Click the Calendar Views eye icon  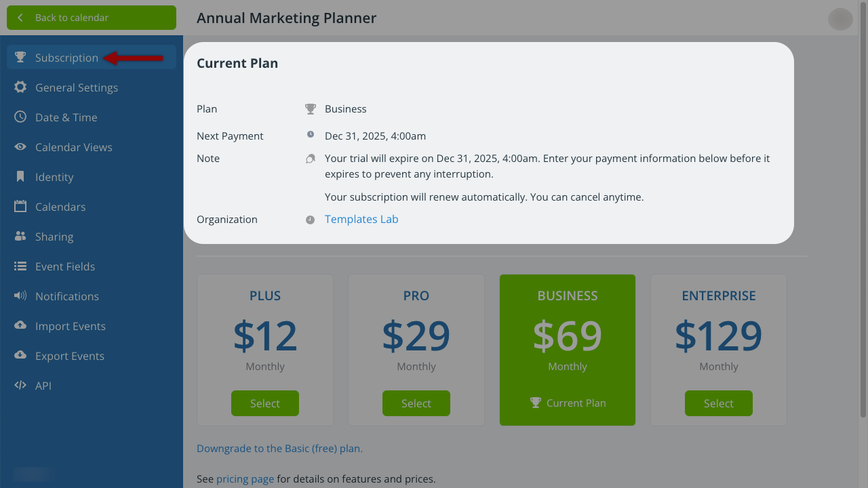tap(20, 147)
